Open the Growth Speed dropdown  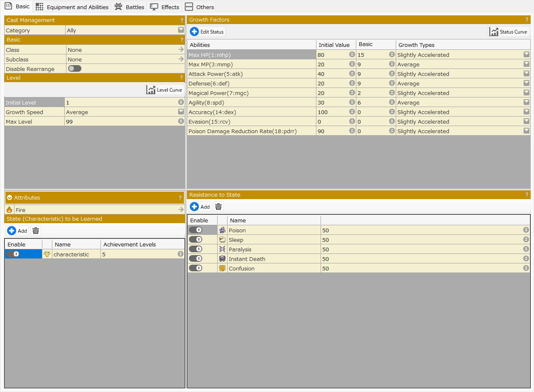click(181, 112)
